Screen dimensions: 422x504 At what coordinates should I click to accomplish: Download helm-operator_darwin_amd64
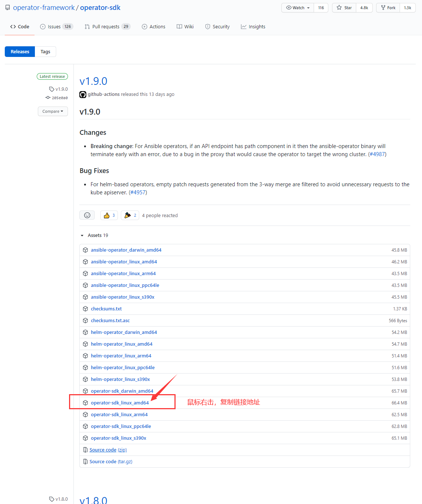[124, 332]
